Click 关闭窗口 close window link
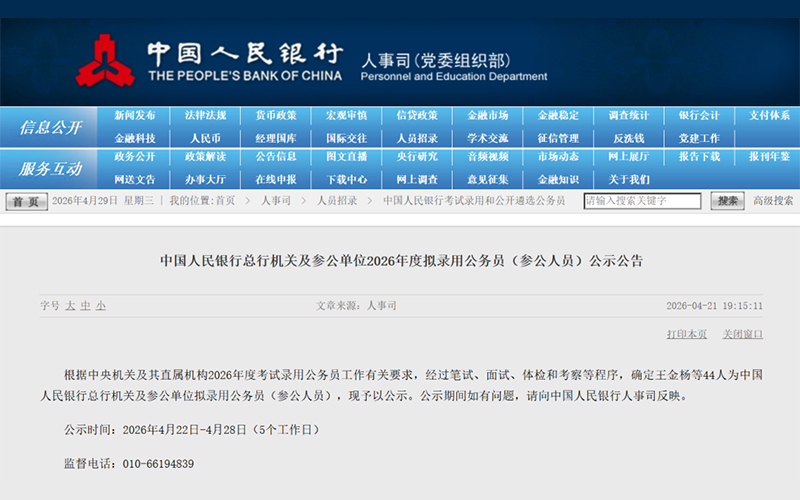The width and height of the screenshot is (800, 500). click(x=742, y=334)
